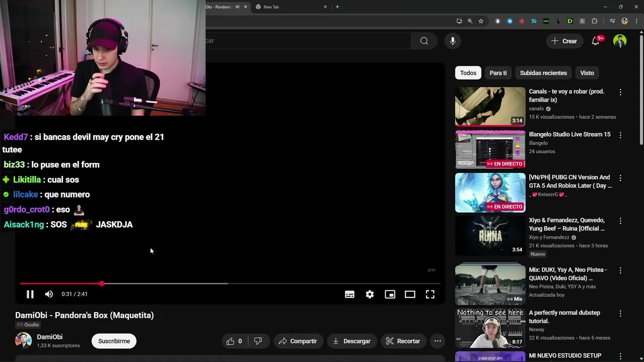
Task: Open the 'canals' channel link
Action: 536,109
